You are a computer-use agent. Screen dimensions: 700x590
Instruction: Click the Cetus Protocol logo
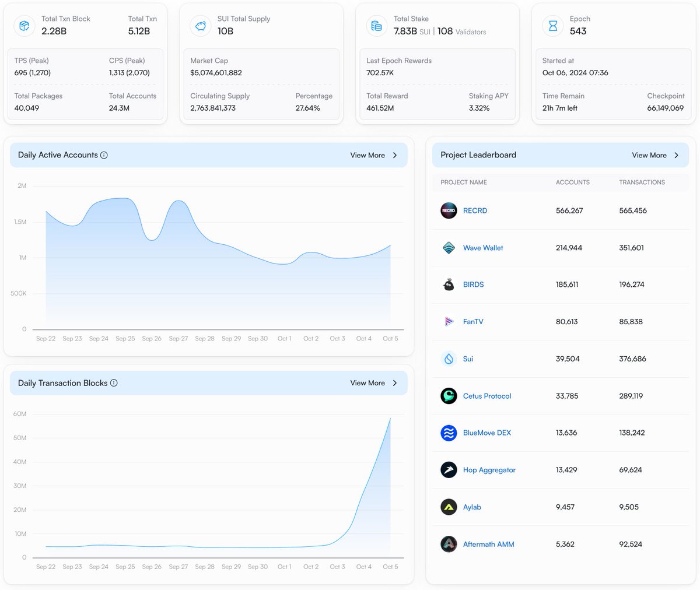(449, 396)
